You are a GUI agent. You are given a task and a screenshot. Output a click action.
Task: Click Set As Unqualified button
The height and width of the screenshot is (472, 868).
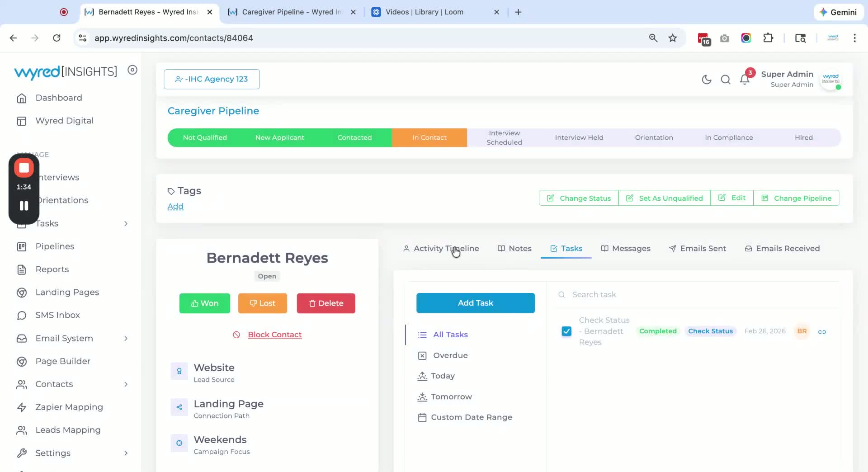pyautogui.click(x=665, y=198)
